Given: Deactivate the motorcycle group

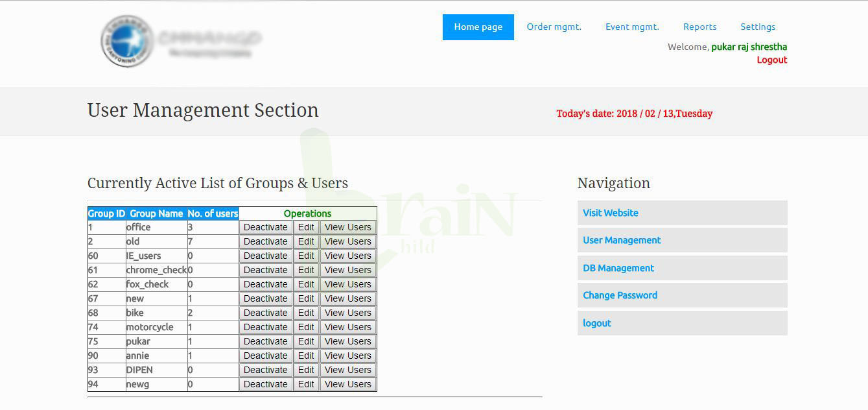Looking at the screenshot, I should coord(266,328).
